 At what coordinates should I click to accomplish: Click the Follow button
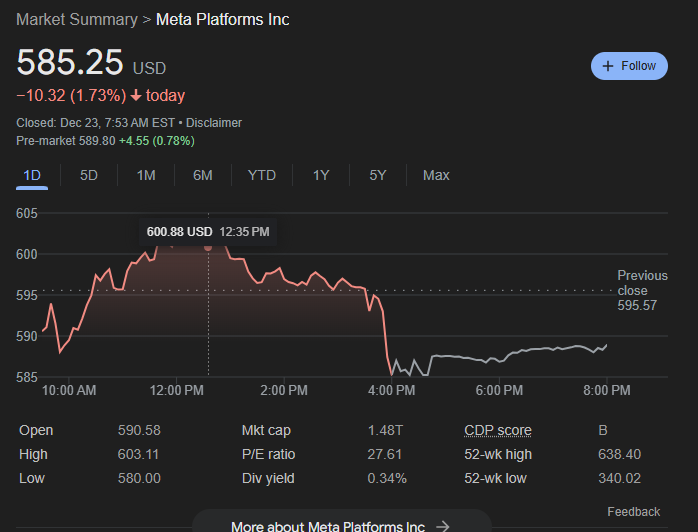pyautogui.click(x=629, y=66)
